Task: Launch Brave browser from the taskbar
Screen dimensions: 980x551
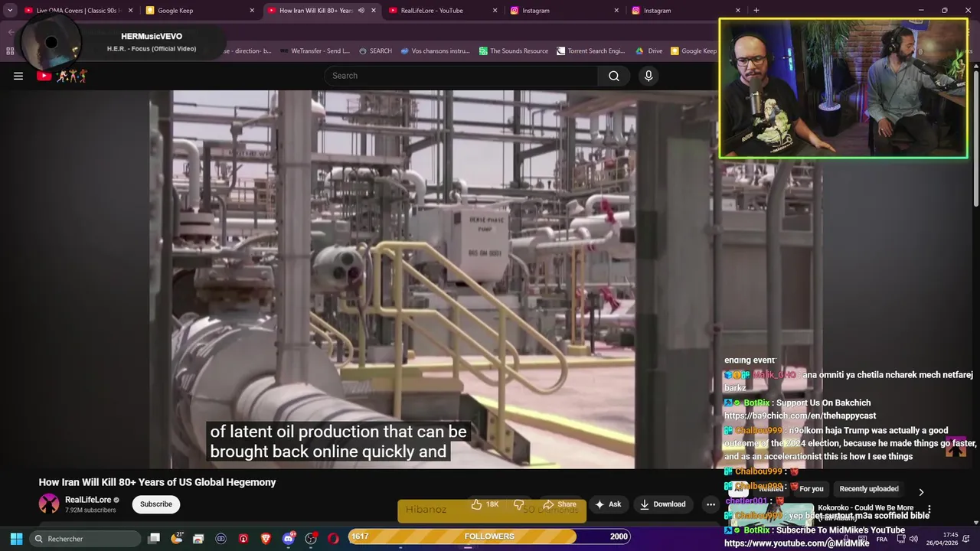Action: point(266,539)
